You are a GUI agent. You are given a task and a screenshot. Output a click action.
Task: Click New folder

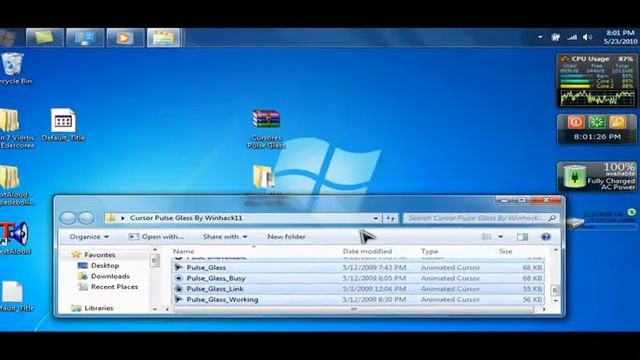pyautogui.click(x=286, y=237)
